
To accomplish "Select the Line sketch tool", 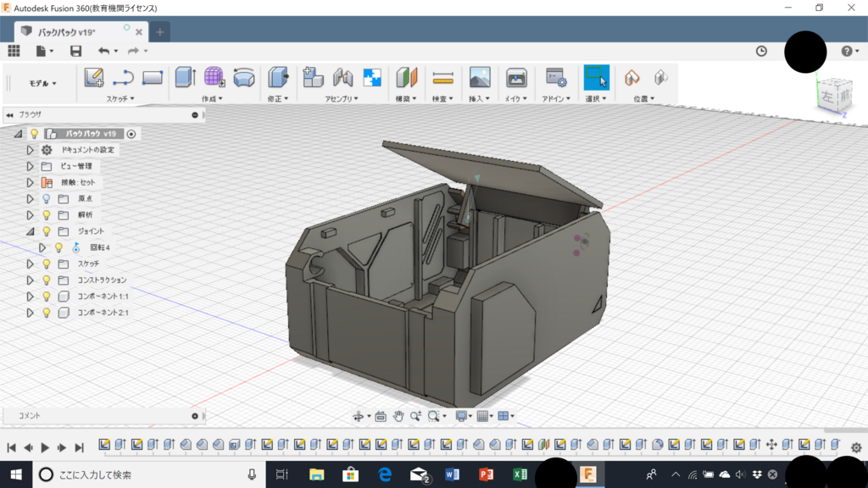I will (123, 77).
